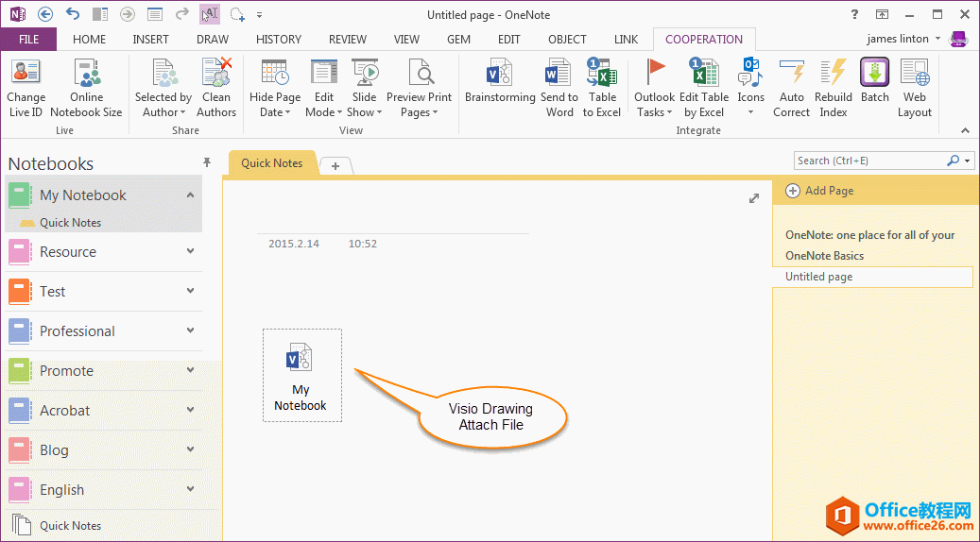Click the Rebuild Index icon
The width and height of the screenshot is (980, 542).
point(834,73)
